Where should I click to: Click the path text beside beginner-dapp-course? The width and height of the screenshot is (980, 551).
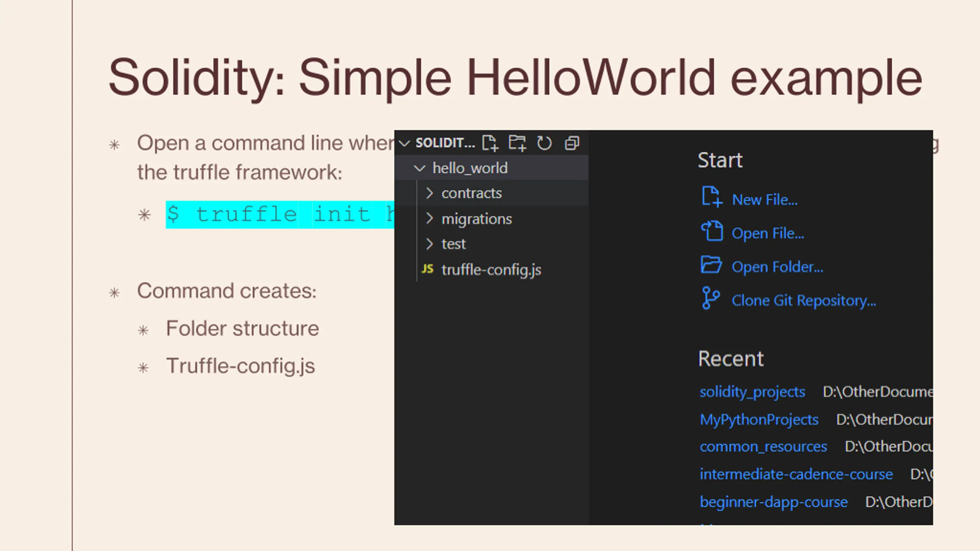pos(899,502)
